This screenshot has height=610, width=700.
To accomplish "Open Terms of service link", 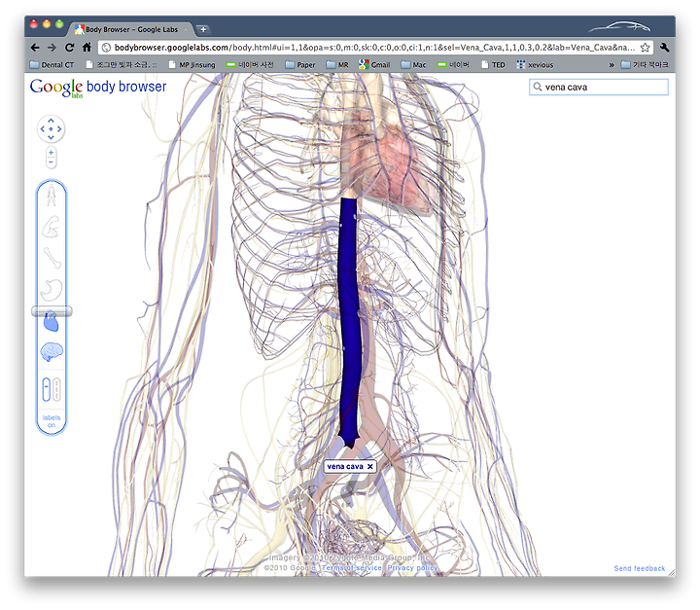I will coord(352,567).
